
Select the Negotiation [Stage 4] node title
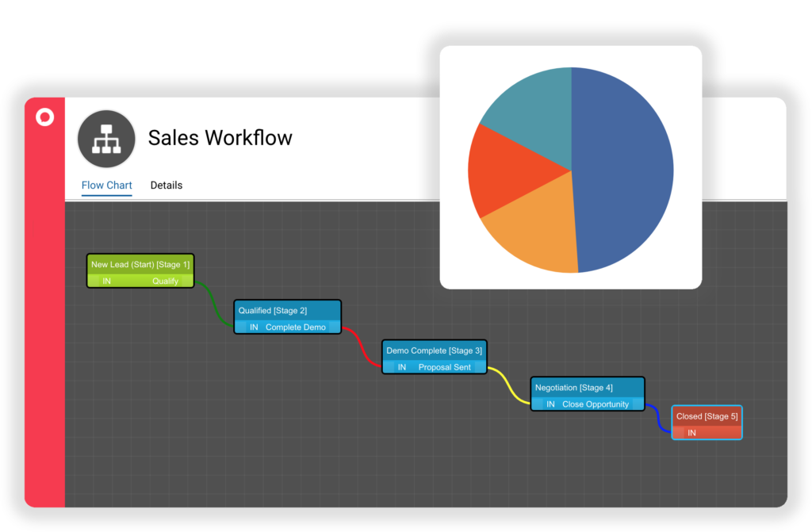[574, 388]
